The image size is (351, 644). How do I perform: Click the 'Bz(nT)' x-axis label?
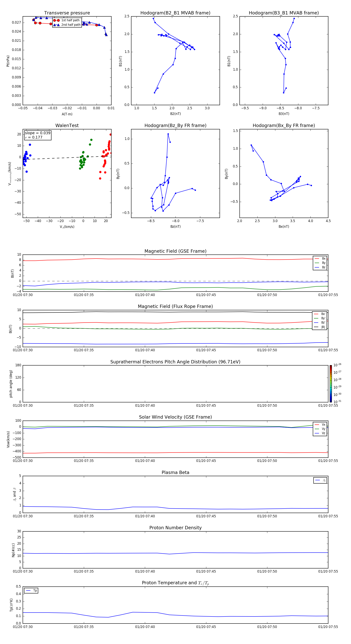[x=175, y=227]
